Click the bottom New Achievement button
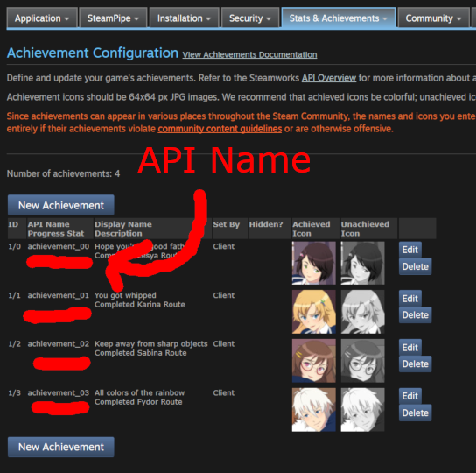 tap(61, 447)
